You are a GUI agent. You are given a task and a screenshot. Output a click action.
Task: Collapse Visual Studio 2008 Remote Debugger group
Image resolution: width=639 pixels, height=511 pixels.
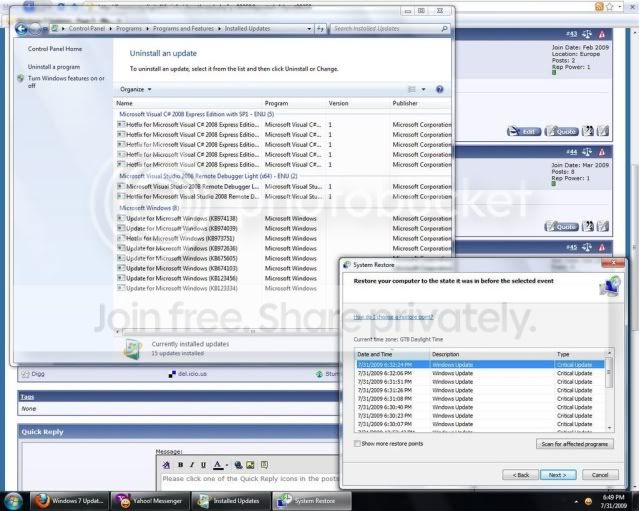pyautogui.click(x=208, y=176)
